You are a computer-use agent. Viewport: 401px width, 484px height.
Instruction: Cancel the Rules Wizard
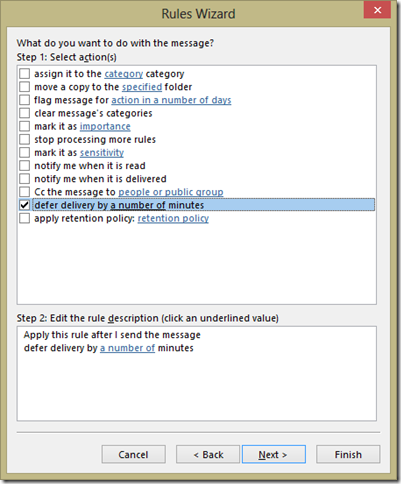pyautogui.click(x=133, y=454)
